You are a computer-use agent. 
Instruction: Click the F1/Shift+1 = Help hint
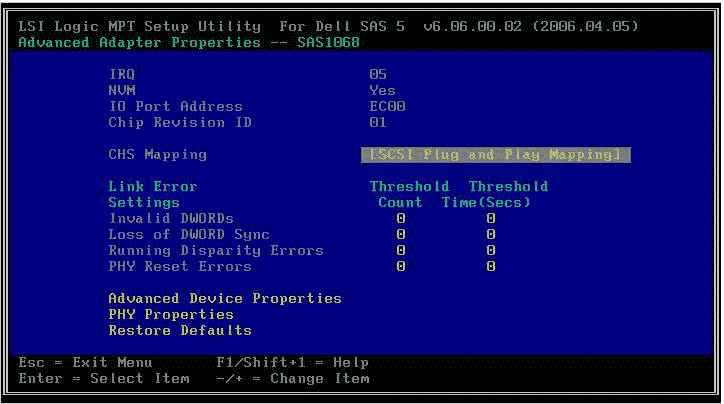coord(292,362)
